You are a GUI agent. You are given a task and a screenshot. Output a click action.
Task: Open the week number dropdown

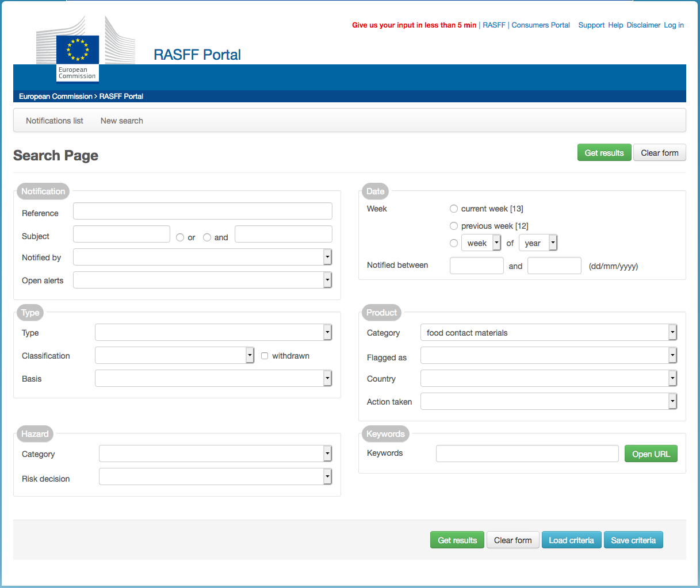(x=481, y=243)
